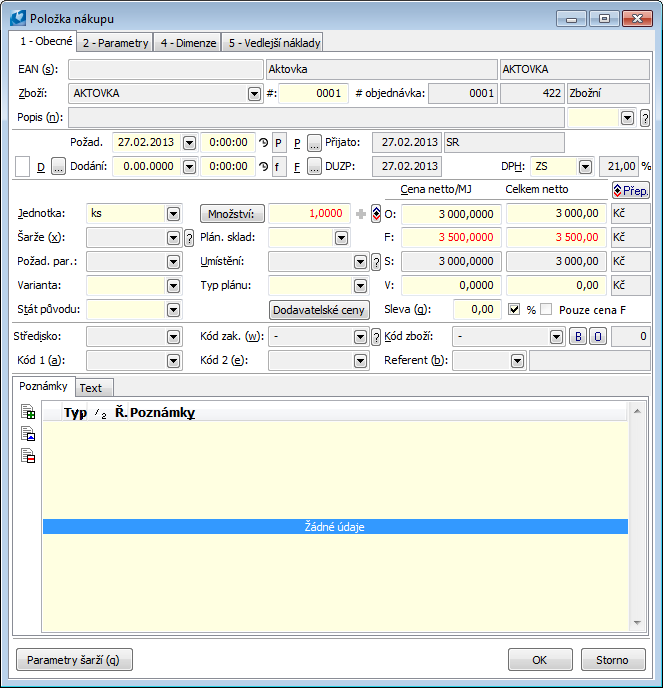This screenshot has width=663, height=688.
Task: Delete note using the red minus document icon
Action: [x=28, y=456]
